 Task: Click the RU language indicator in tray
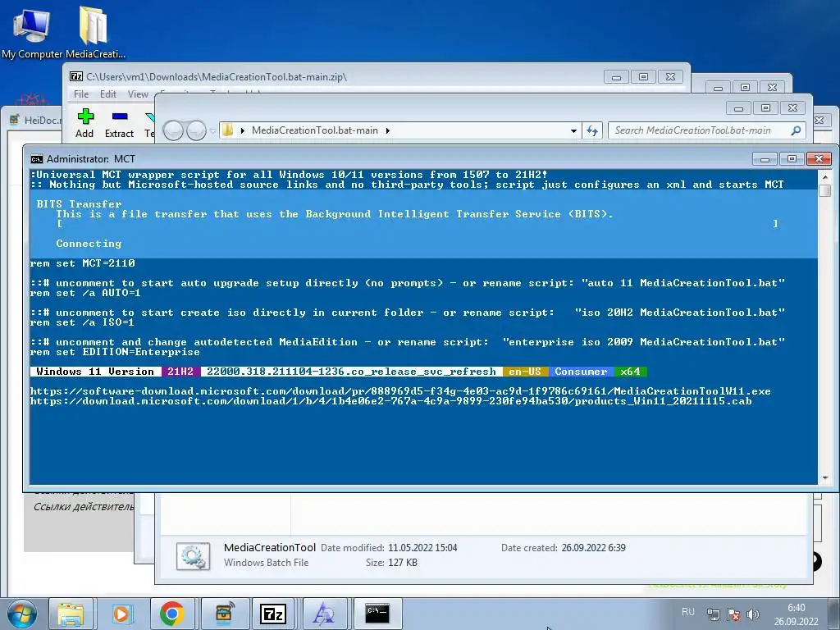(688, 612)
